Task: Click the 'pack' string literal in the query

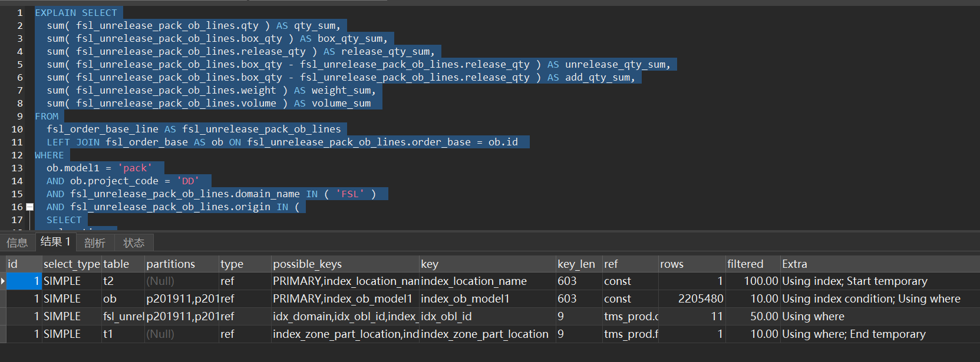Action: click(135, 168)
